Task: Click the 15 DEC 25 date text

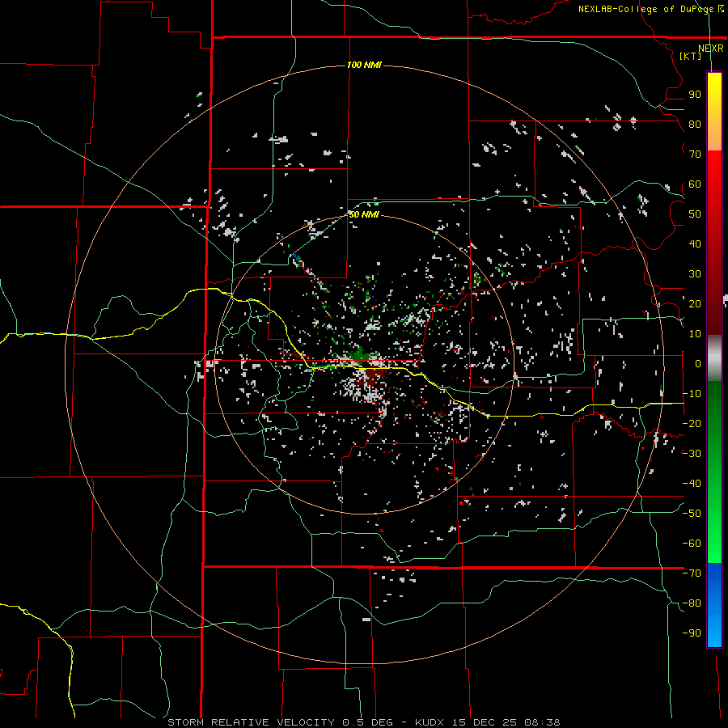Action: tap(485, 722)
